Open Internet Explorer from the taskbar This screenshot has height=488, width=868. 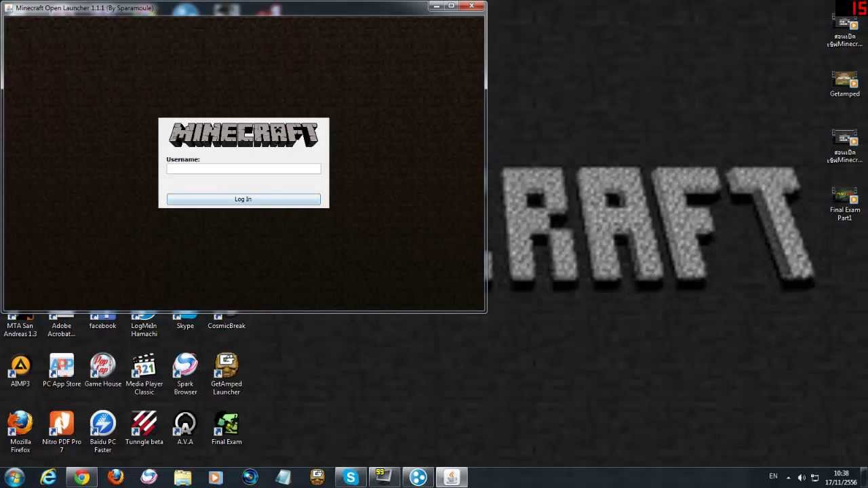(x=49, y=478)
